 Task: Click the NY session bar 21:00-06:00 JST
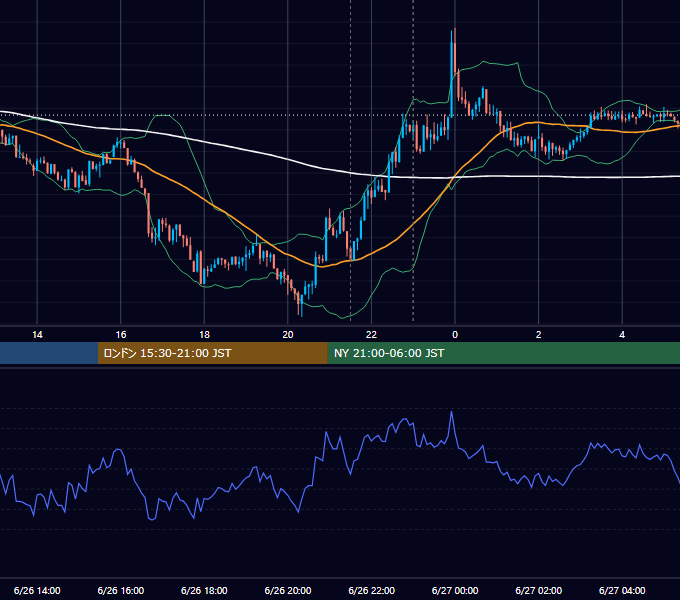tap(503, 353)
